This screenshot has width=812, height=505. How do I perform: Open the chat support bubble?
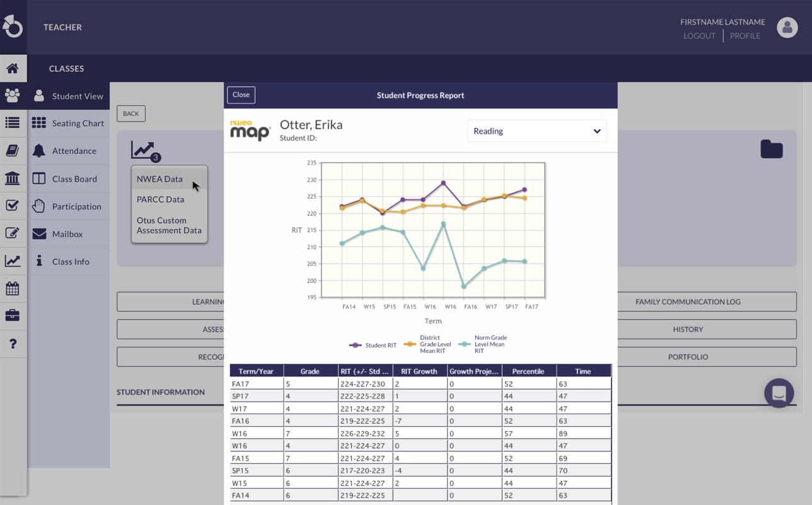coord(779,393)
